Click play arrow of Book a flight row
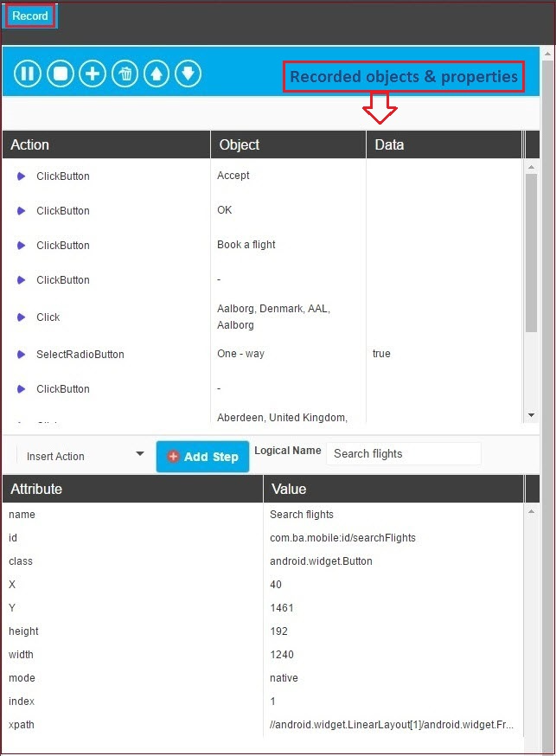This screenshot has width=556, height=756. (x=22, y=246)
